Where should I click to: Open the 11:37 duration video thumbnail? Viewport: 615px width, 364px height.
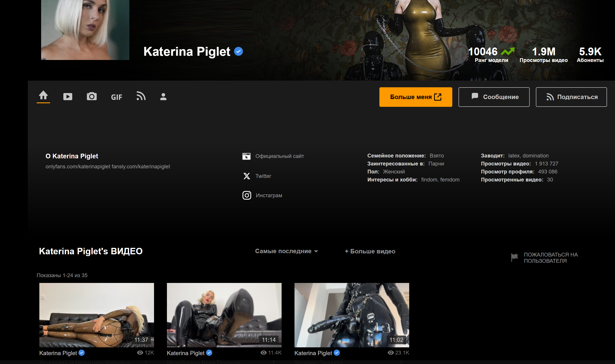[96, 315]
